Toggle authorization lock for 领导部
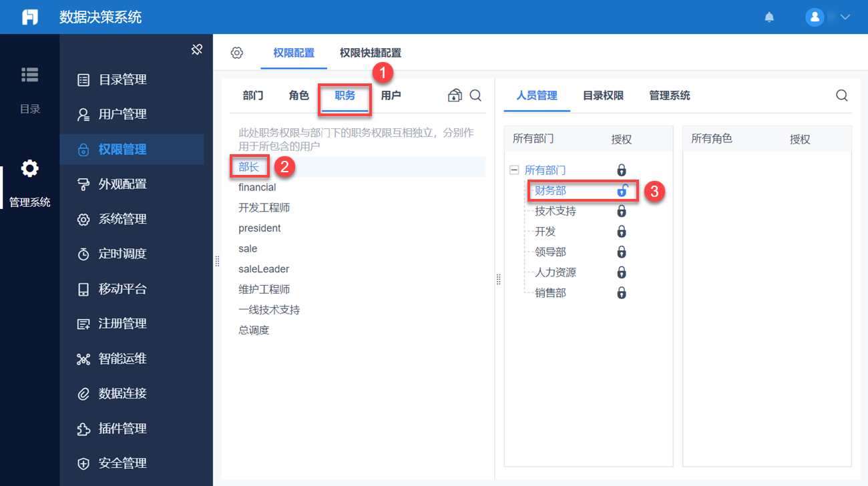This screenshot has height=486, width=868. click(x=622, y=252)
